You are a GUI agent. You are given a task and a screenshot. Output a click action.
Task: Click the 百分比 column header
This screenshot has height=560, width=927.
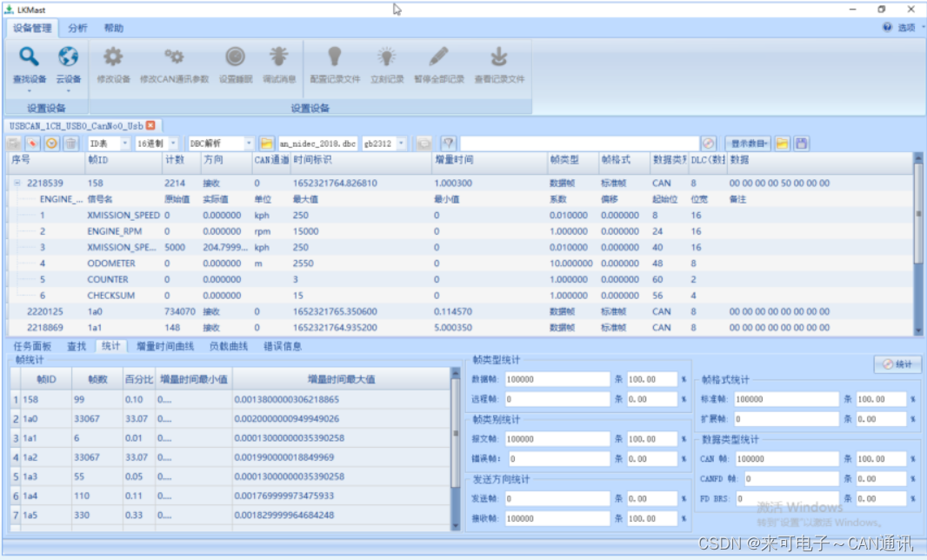(x=139, y=379)
